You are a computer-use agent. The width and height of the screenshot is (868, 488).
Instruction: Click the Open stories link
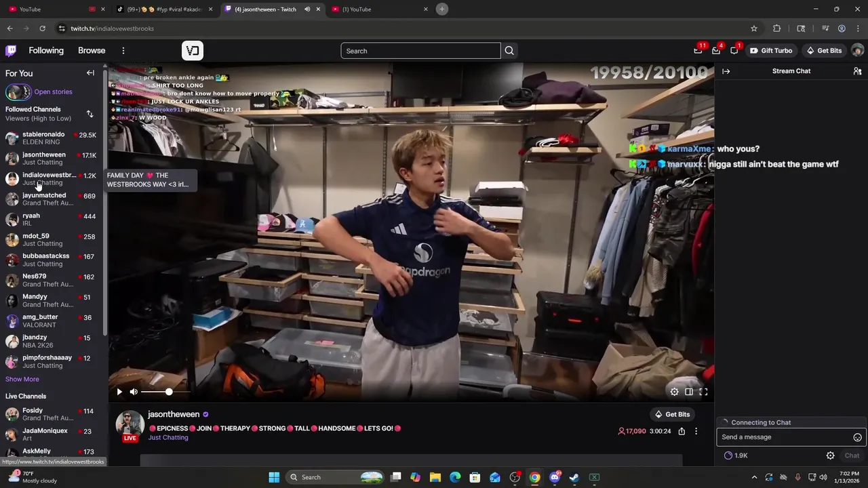pyautogui.click(x=53, y=91)
